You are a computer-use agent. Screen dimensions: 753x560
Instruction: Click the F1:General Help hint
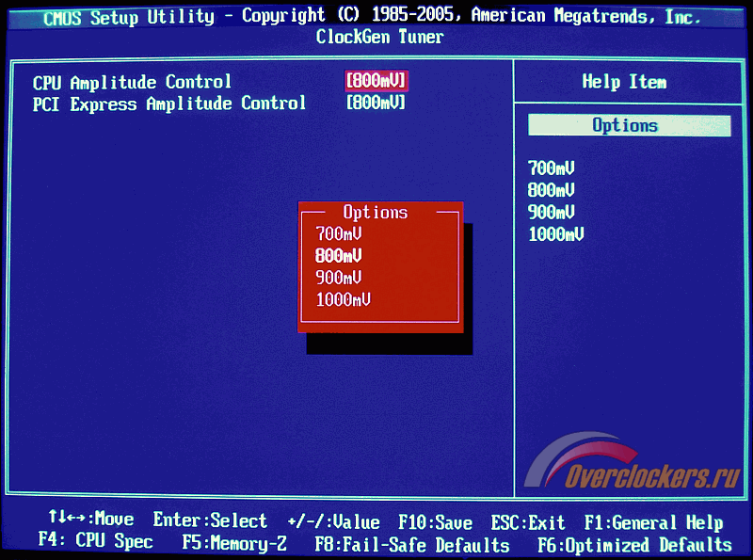click(653, 522)
